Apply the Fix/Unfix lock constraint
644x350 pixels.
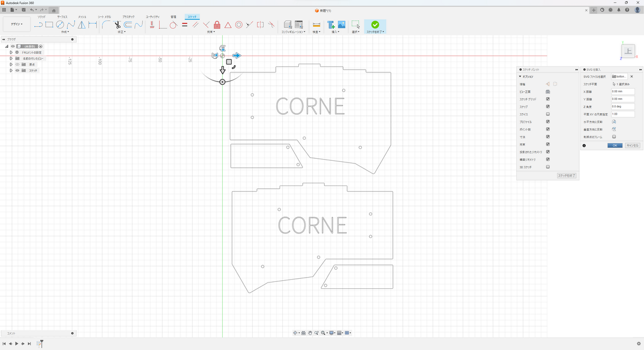click(x=217, y=25)
